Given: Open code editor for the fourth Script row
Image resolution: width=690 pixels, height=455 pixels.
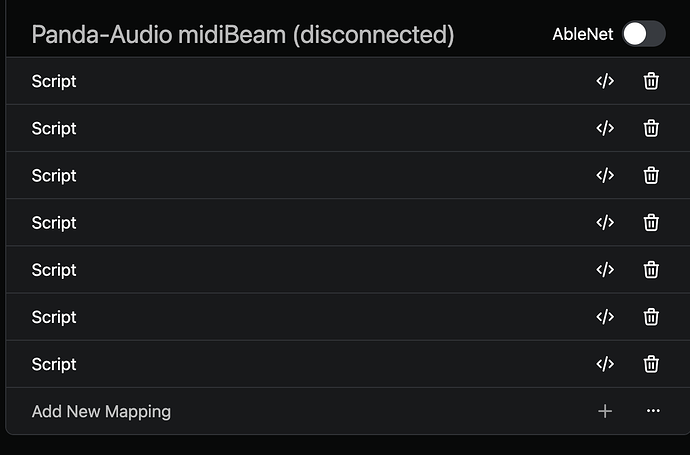Looking at the screenshot, I should (x=605, y=222).
